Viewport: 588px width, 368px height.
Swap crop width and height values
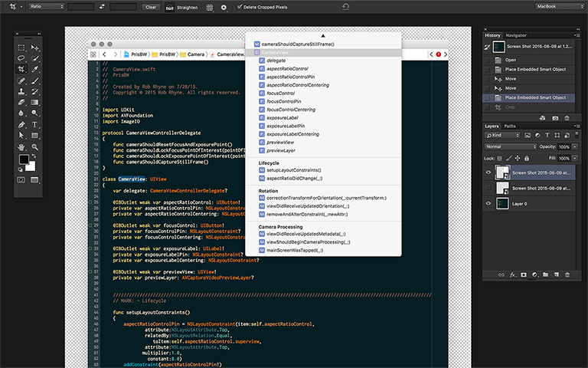[102, 7]
